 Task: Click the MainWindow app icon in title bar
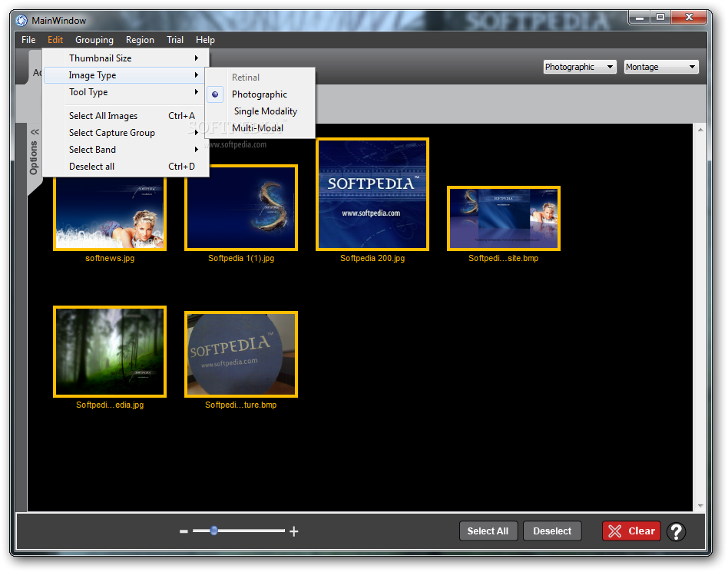click(x=22, y=21)
